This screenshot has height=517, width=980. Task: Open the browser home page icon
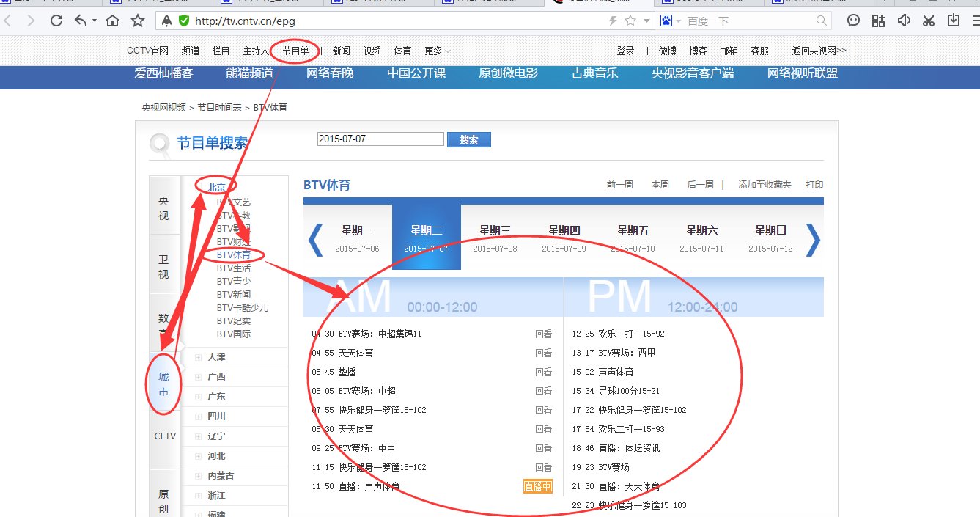[111, 21]
